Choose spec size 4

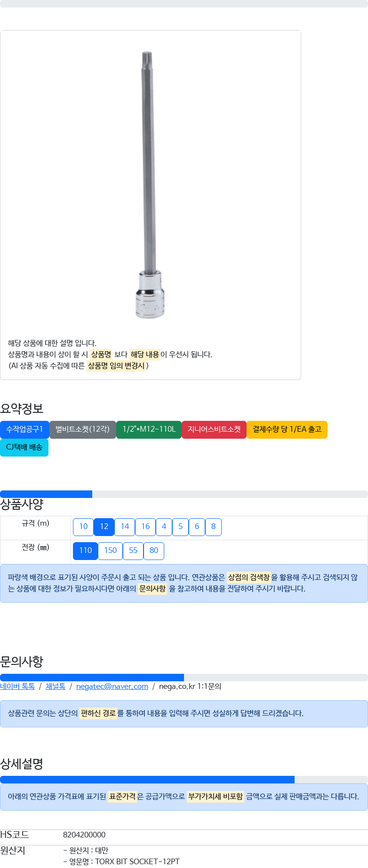164,527
